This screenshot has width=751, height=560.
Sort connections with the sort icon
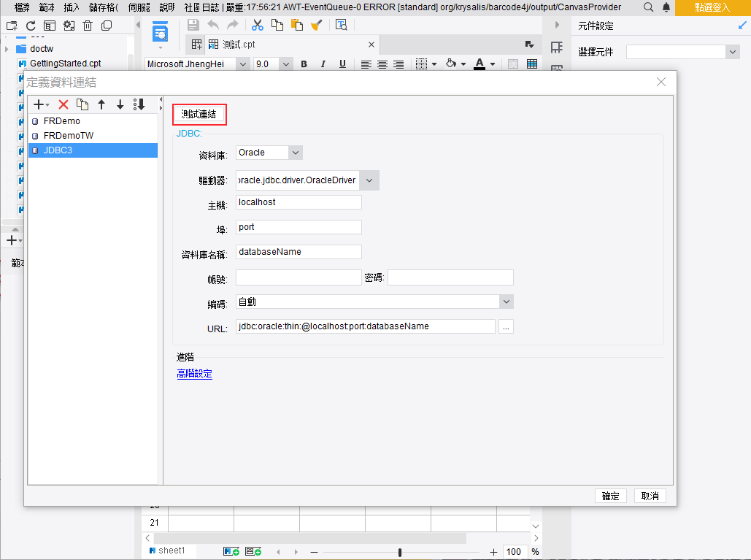(139, 104)
